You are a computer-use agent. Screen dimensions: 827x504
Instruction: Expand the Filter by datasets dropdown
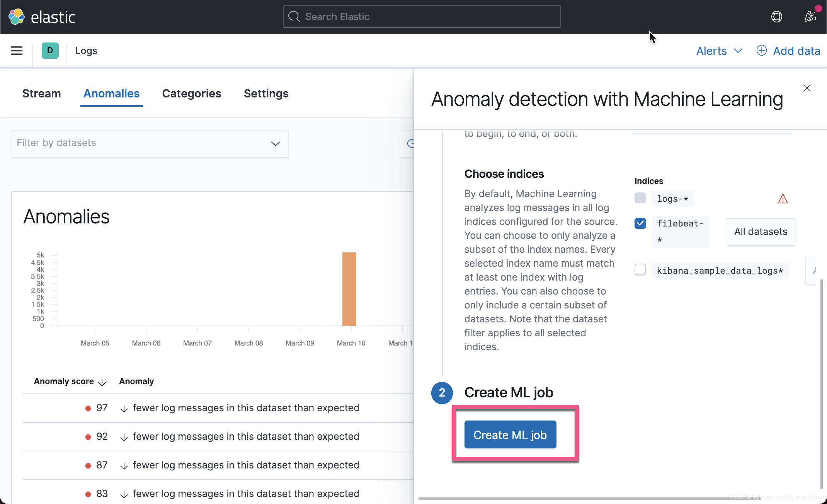click(x=275, y=143)
